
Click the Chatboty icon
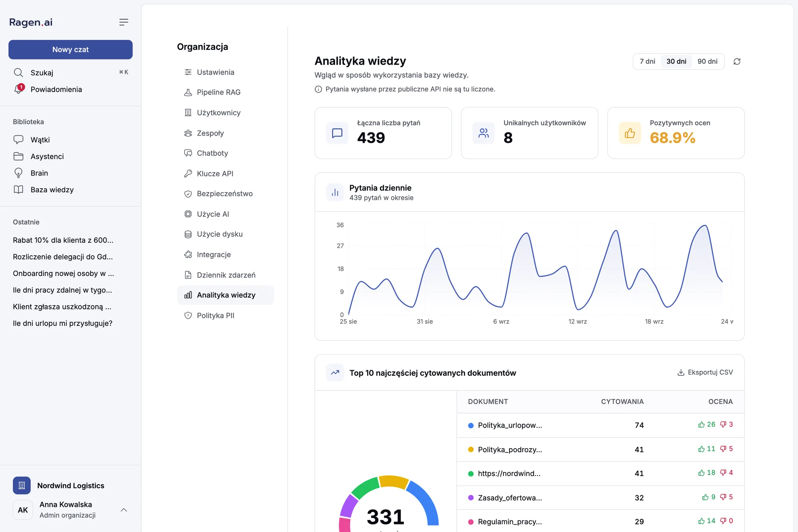[188, 153]
